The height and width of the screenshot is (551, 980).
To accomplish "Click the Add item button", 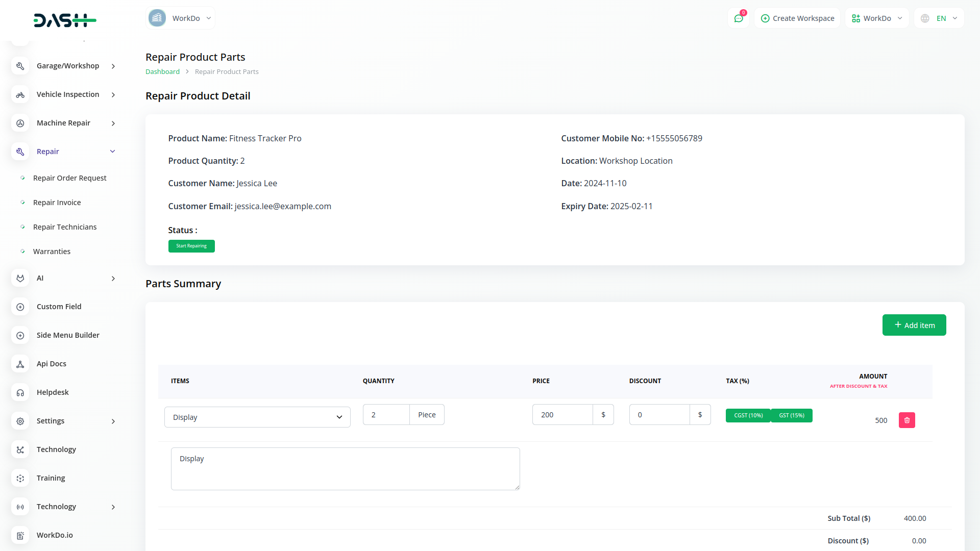I will [x=914, y=325].
